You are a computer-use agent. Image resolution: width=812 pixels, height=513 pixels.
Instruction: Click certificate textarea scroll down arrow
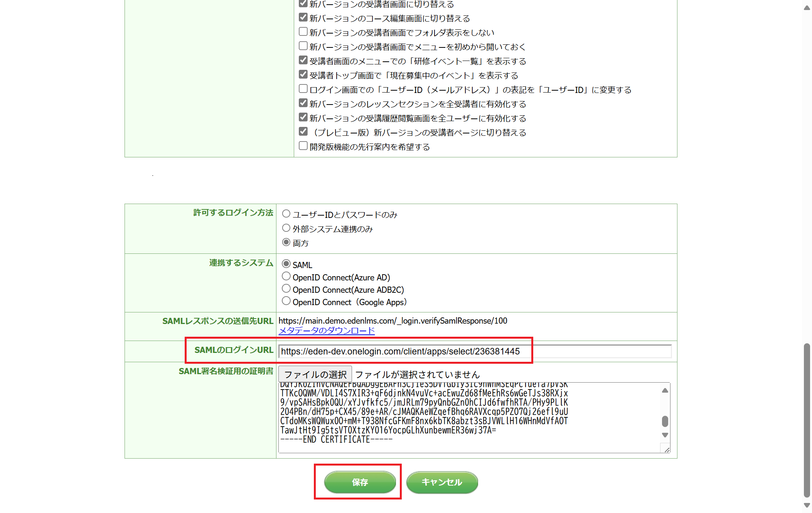click(665, 435)
